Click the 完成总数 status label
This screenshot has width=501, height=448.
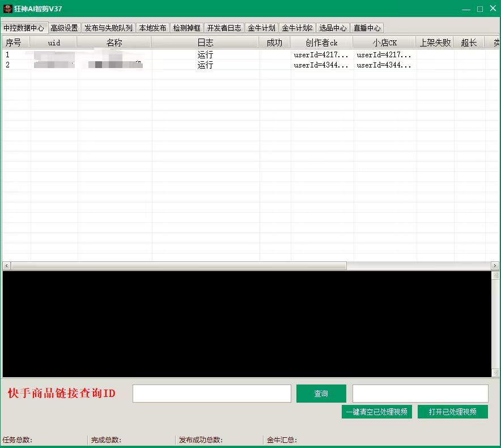coord(106,440)
